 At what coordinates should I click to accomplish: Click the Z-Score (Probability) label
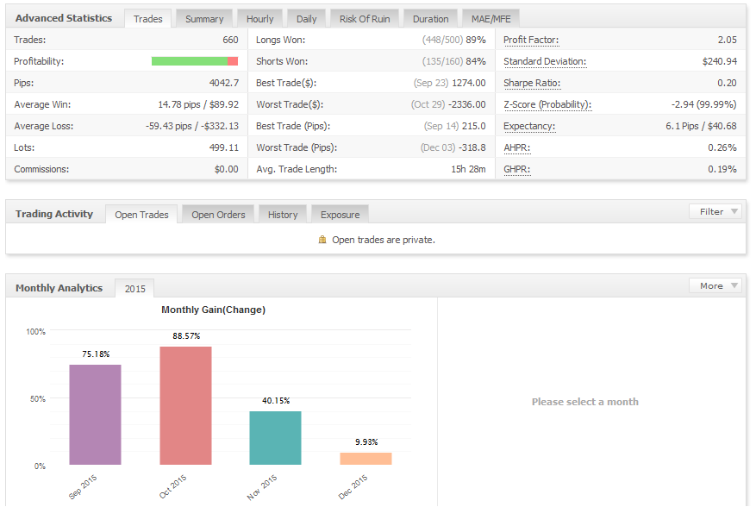[547, 104]
